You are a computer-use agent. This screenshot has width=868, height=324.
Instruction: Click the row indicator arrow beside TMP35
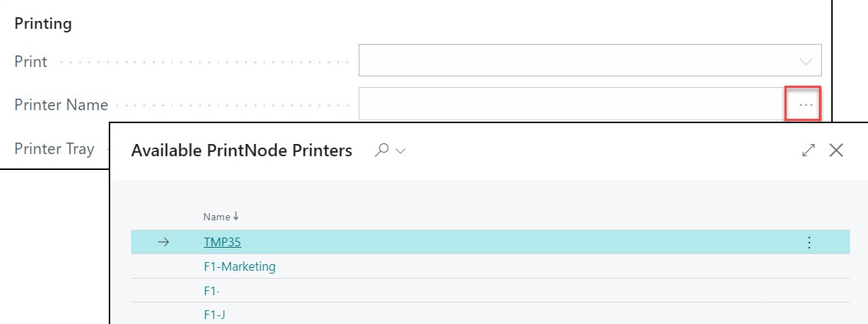coord(164,243)
